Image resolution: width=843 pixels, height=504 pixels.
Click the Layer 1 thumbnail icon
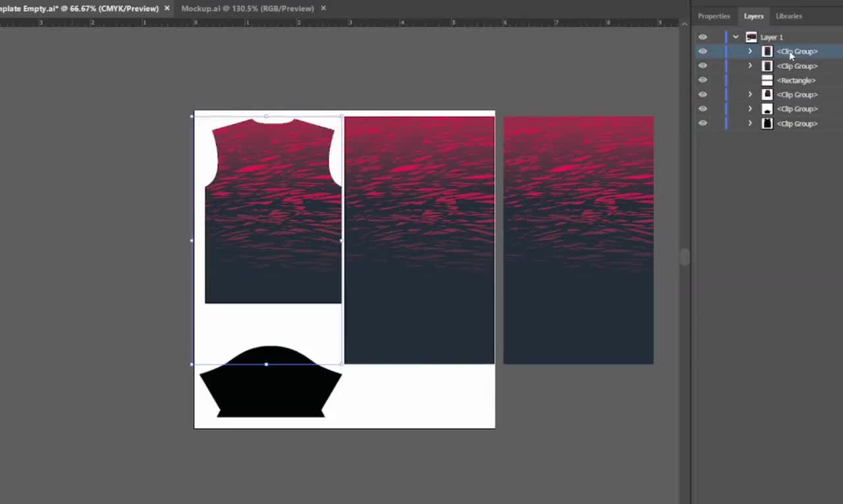click(x=751, y=37)
